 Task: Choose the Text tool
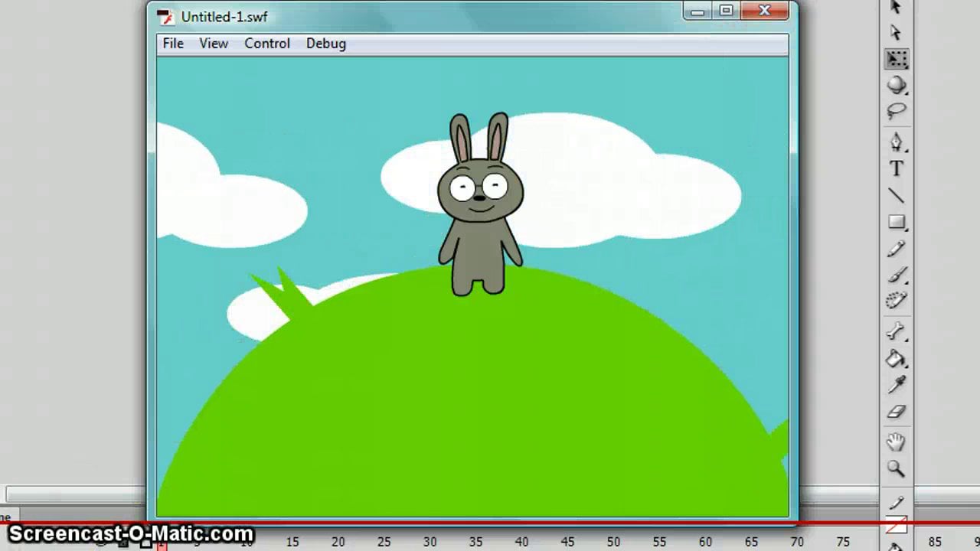point(897,169)
